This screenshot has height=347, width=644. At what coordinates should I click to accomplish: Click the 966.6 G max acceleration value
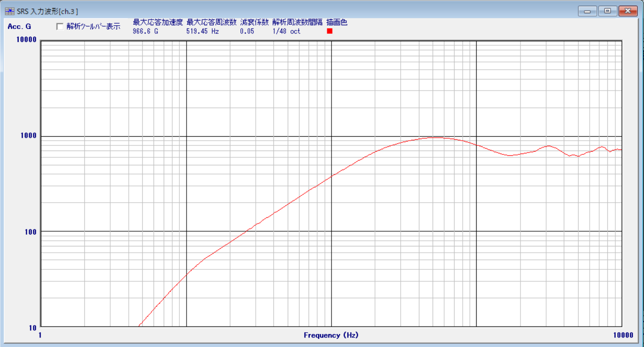(145, 31)
